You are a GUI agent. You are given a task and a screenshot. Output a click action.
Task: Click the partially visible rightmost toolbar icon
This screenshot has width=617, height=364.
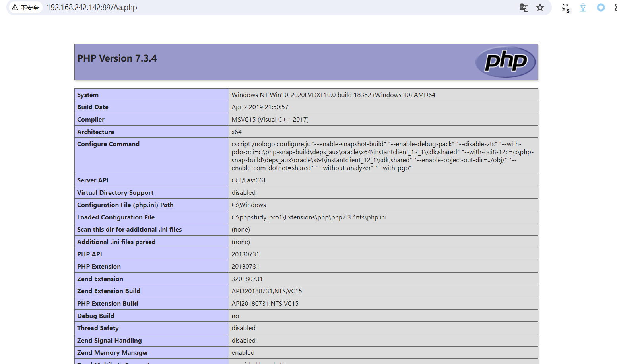(x=615, y=8)
